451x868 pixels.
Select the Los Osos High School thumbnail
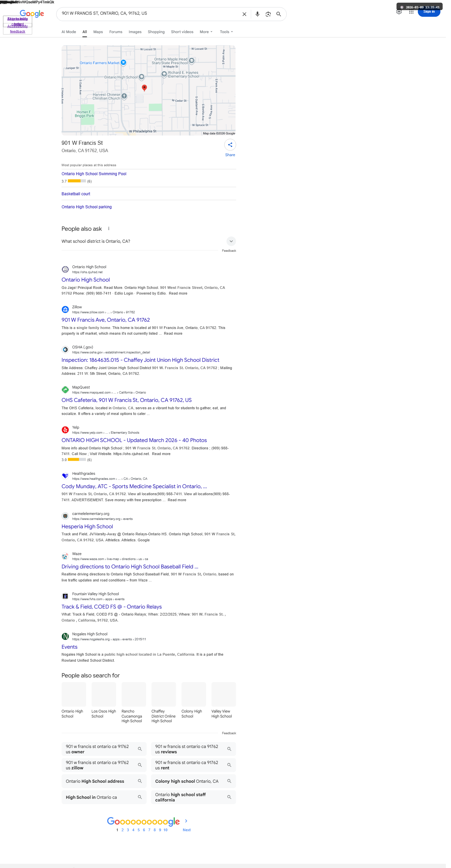pos(105,702)
